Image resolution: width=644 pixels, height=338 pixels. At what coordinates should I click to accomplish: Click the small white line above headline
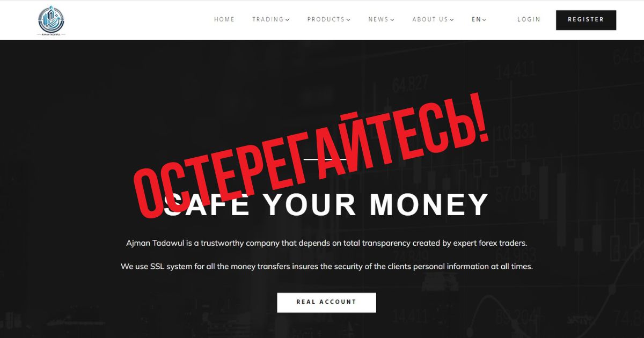[x=325, y=159]
